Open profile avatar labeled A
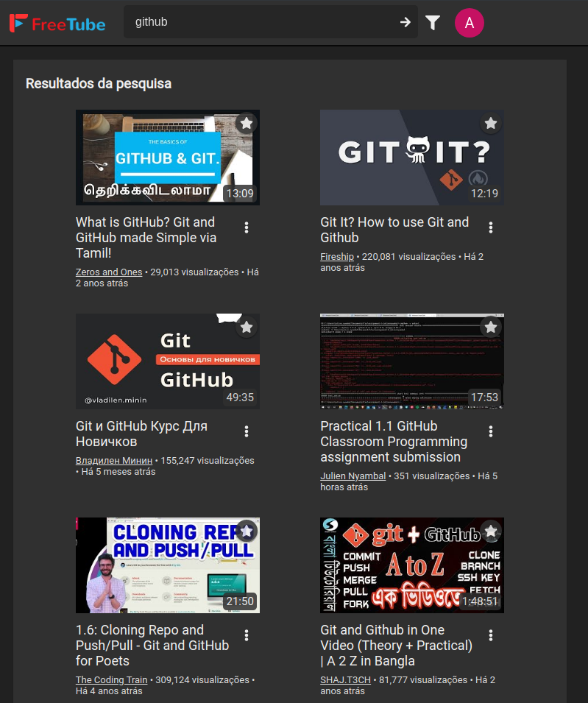The image size is (588, 703). (470, 22)
